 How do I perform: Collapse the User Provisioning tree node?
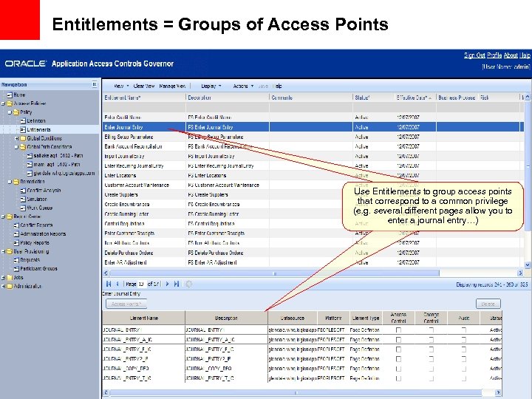[4, 251]
